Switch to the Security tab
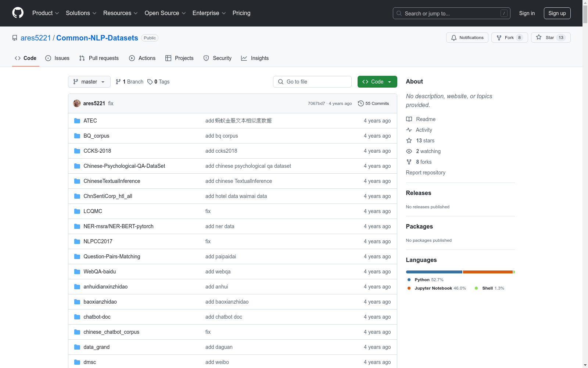The width and height of the screenshot is (588, 368). [x=218, y=58]
